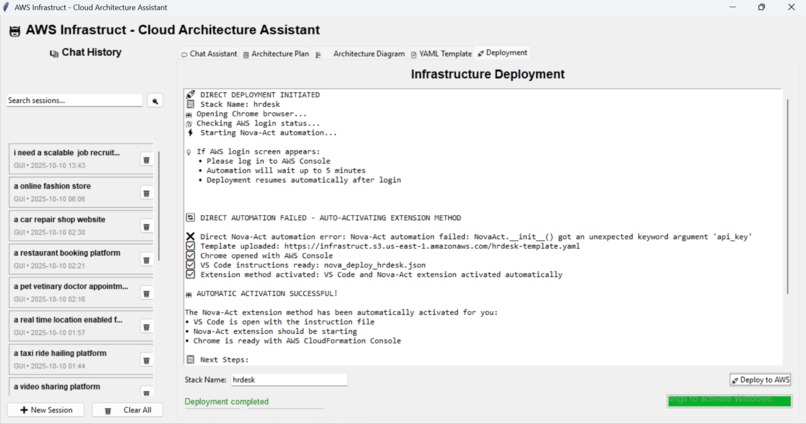This screenshot has width=806, height=424.
Task: Delete the 'a video sharing platform' session
Action: (x=146, y=393)
